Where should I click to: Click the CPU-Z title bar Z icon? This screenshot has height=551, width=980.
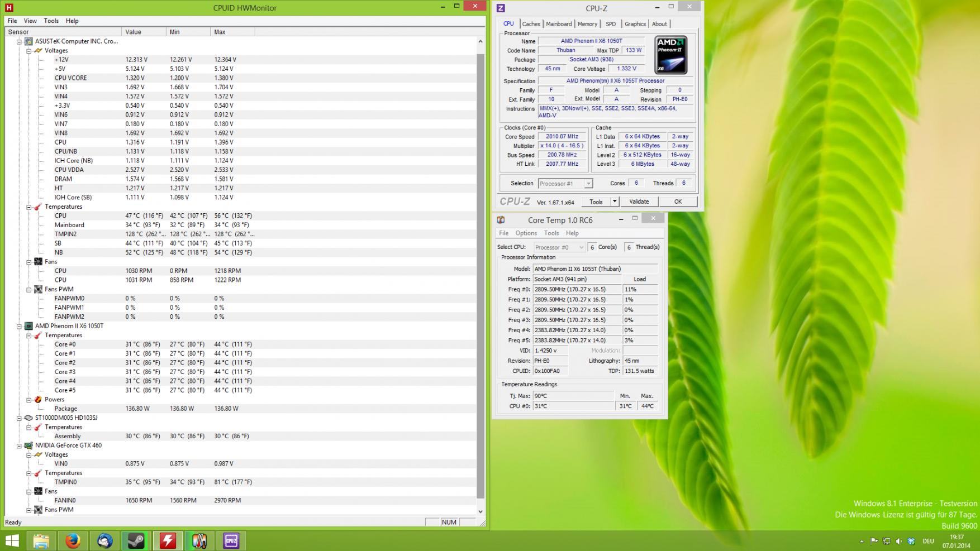pyautogui.click(x=501, y=8)
